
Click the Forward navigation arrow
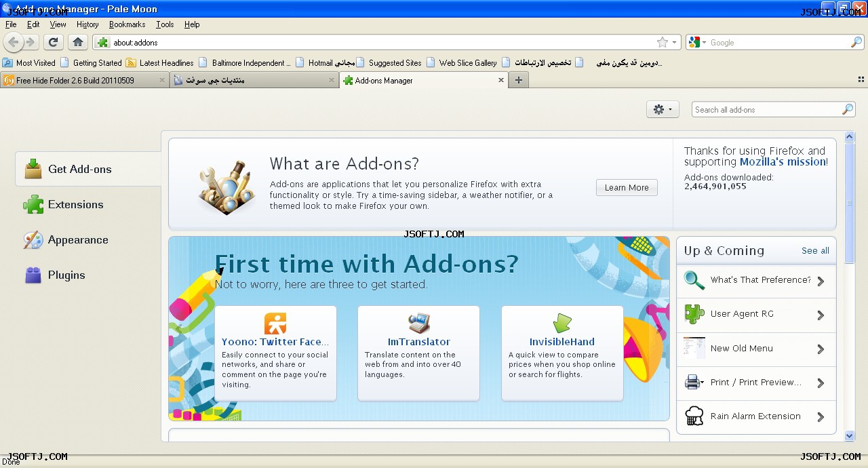coord(31,42)
